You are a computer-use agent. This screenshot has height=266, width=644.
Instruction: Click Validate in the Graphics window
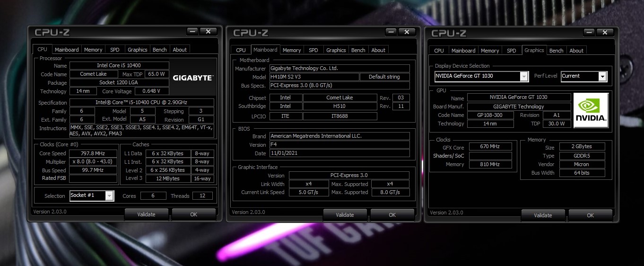tap(543, 215)
